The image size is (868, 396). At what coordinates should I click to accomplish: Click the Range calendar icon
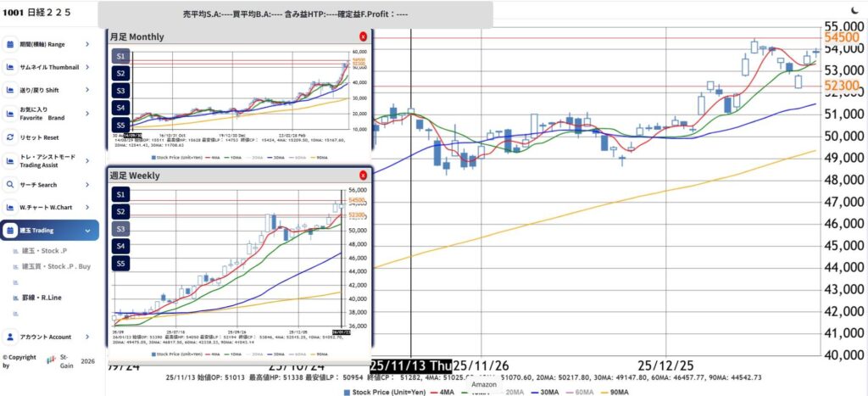(x=10, y=43)
